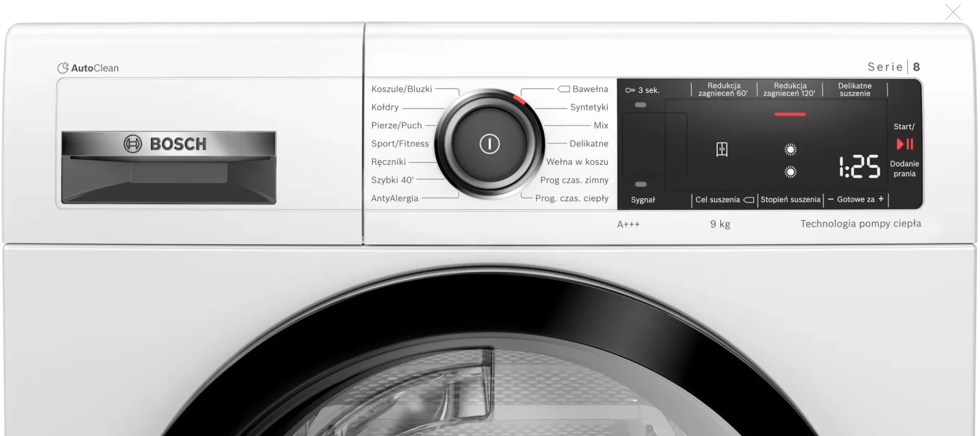Click the lower sun dryness icon
Image resolution: width=980 pixels, height=436 pixels.
pyautogui.click(x=790, y=172)
